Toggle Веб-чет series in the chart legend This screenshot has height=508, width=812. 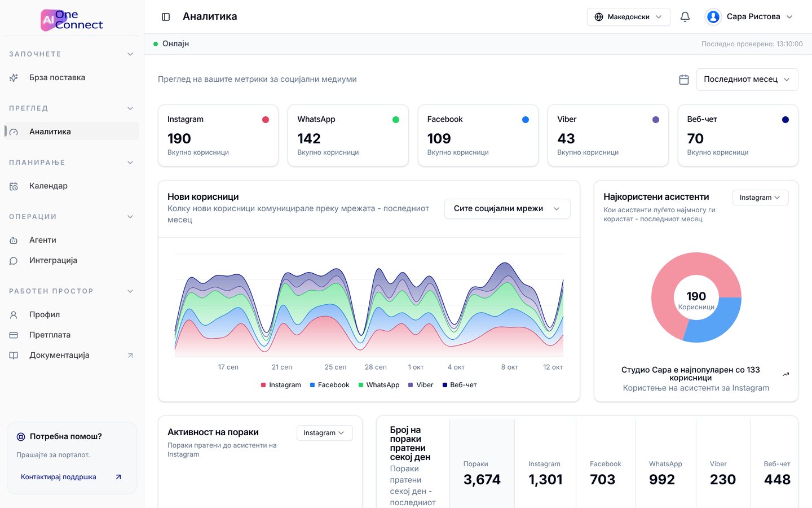pos(460,385)
